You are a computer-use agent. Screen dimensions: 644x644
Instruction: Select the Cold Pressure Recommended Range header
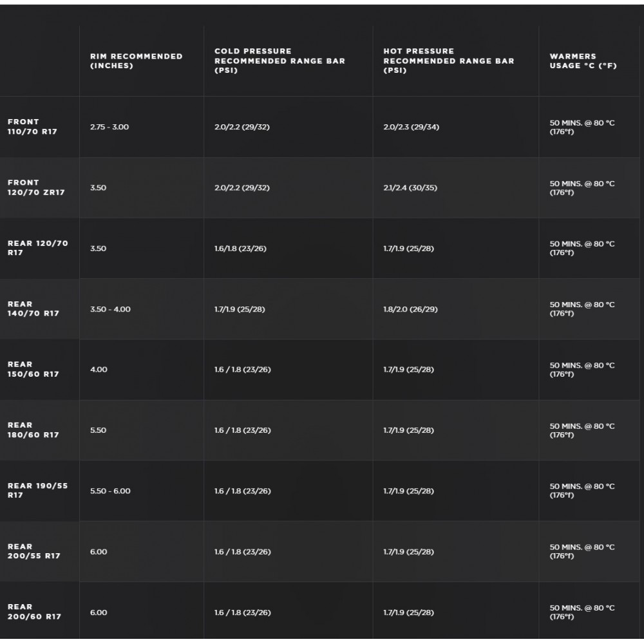[x=279, y=61]
